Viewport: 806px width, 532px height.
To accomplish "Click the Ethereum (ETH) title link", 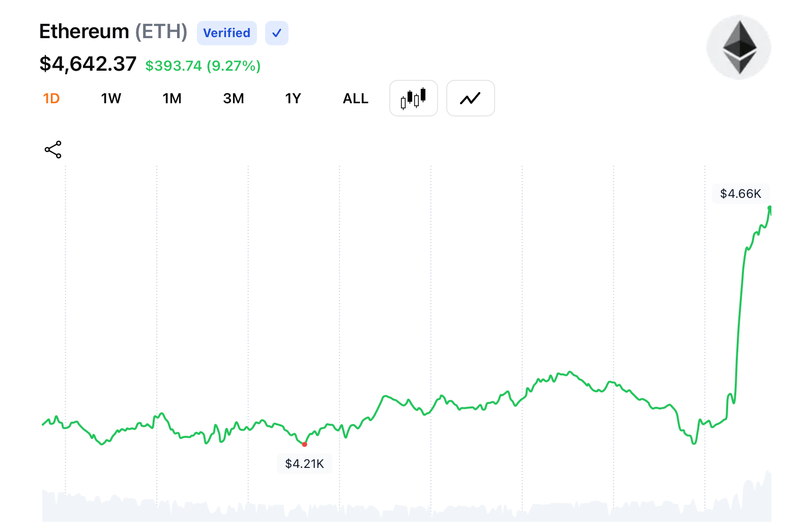I will [113, 31].
